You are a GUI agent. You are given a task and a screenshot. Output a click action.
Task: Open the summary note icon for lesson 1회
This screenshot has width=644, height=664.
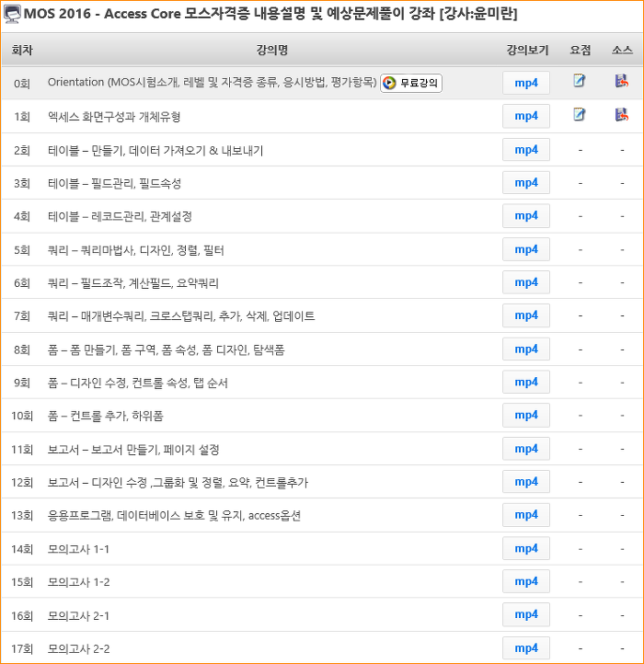580,114
